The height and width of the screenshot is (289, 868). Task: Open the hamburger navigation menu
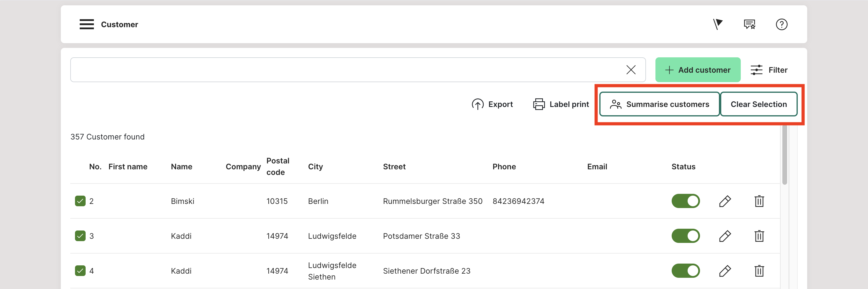click(x=87, y=24)
